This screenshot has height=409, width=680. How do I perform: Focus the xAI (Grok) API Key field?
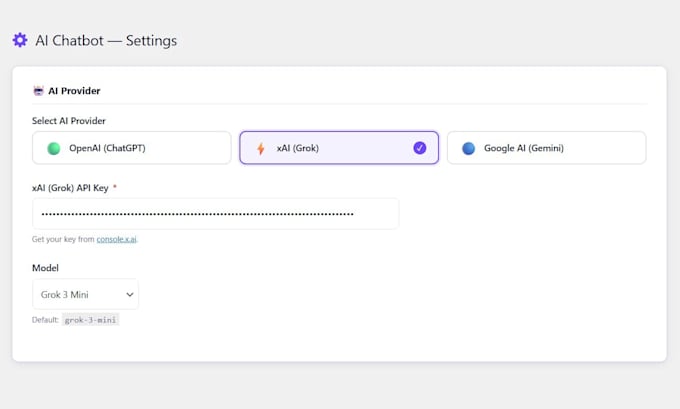[x=216, y=214]
